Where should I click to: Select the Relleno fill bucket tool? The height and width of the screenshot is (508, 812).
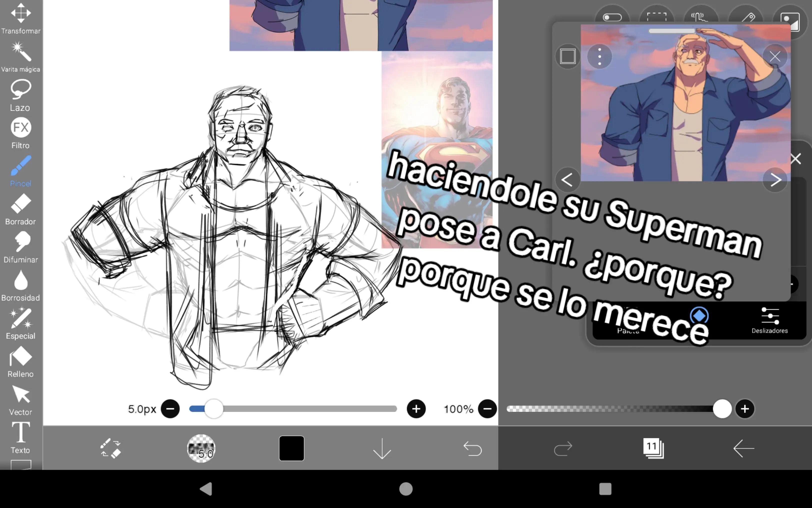coord(21,362)
